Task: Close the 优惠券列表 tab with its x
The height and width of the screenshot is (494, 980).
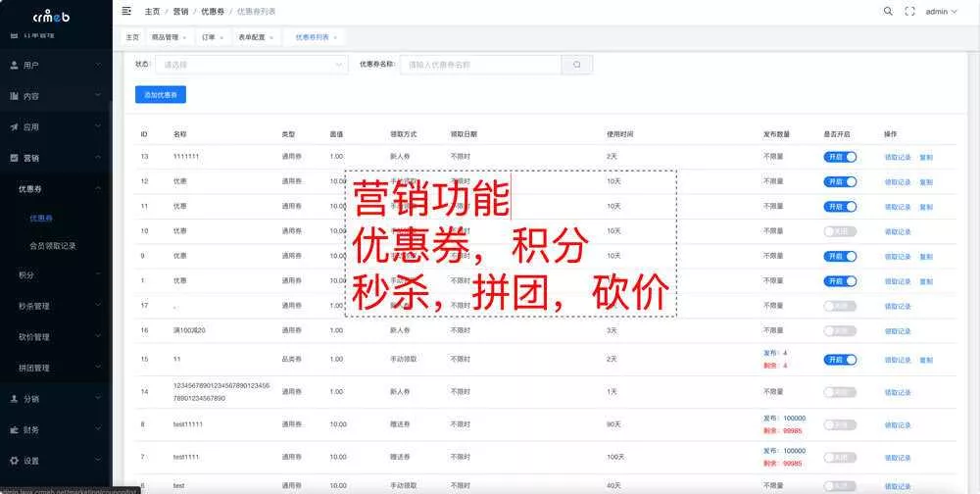Action: (335, 37)
